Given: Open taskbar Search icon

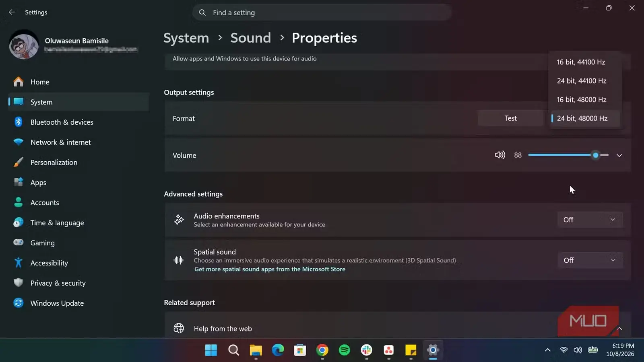Looking at the screenshot, I should tap(233, 350).
